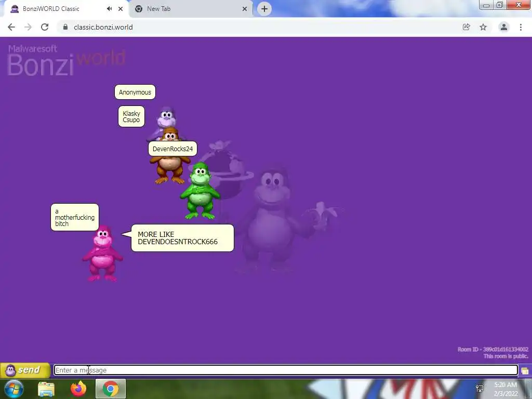Click the browser forward arrow
532x399 pixels.
[28, 27]
